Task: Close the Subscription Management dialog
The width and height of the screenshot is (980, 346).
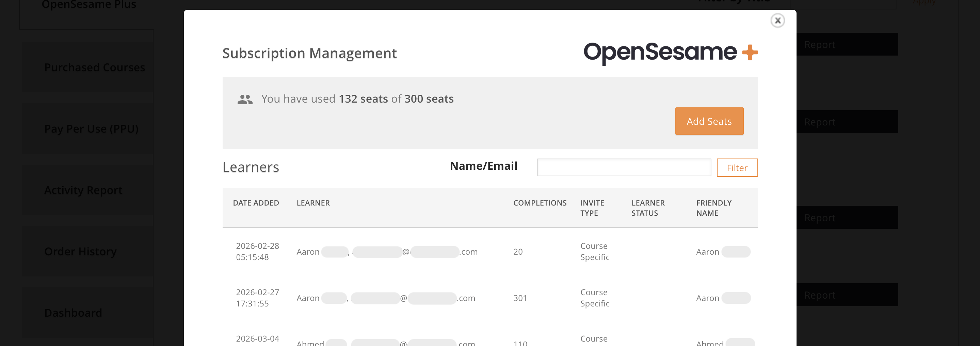Action: [777, 20]
